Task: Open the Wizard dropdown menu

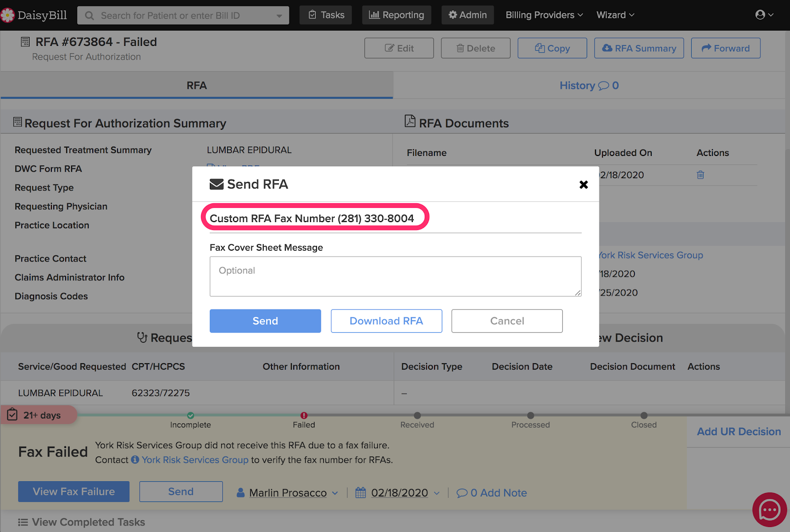Action: 615,15
